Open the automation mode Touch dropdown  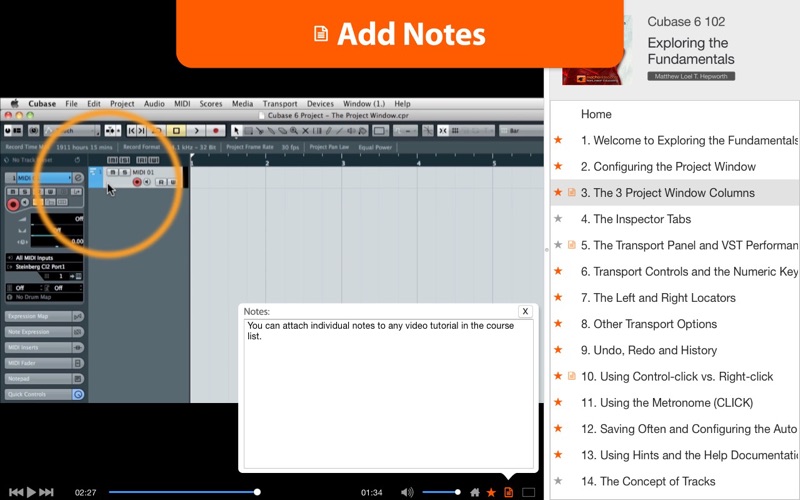(71, 131)
